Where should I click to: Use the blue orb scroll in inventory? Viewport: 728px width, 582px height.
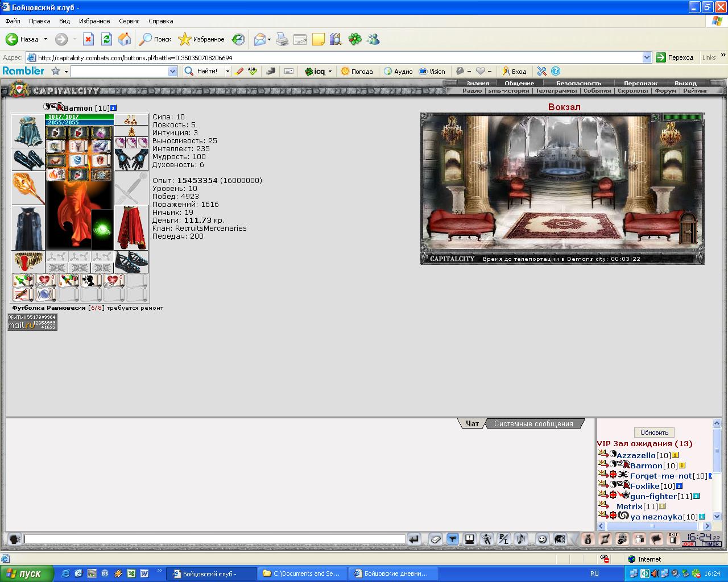pyautogui.click(x=45, y=294)
